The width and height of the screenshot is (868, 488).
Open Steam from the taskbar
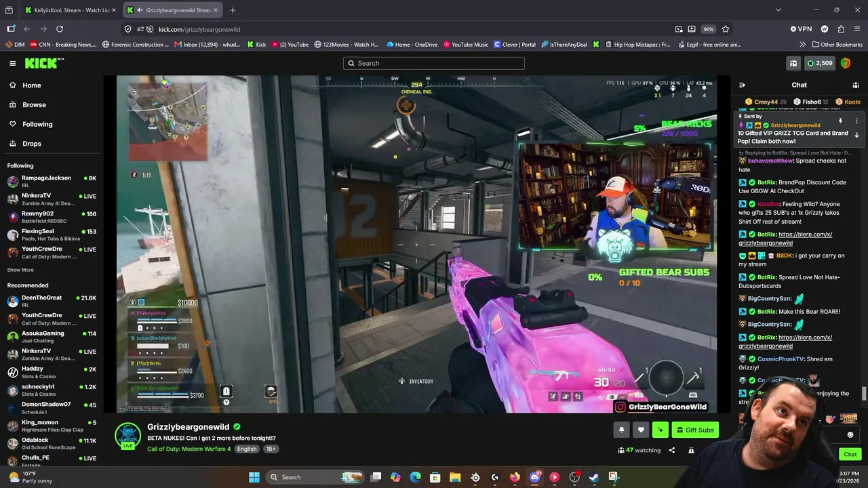point(594,477)
